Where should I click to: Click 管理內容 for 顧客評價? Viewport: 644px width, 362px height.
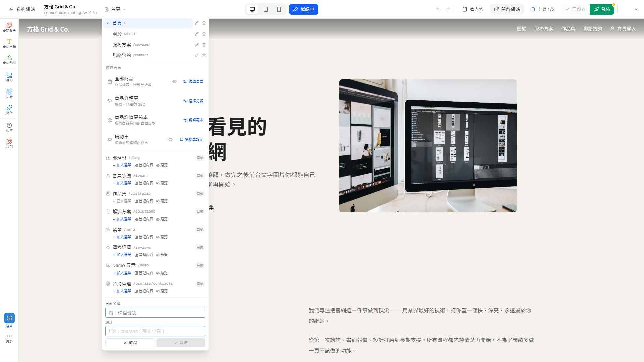click(144, 255)
